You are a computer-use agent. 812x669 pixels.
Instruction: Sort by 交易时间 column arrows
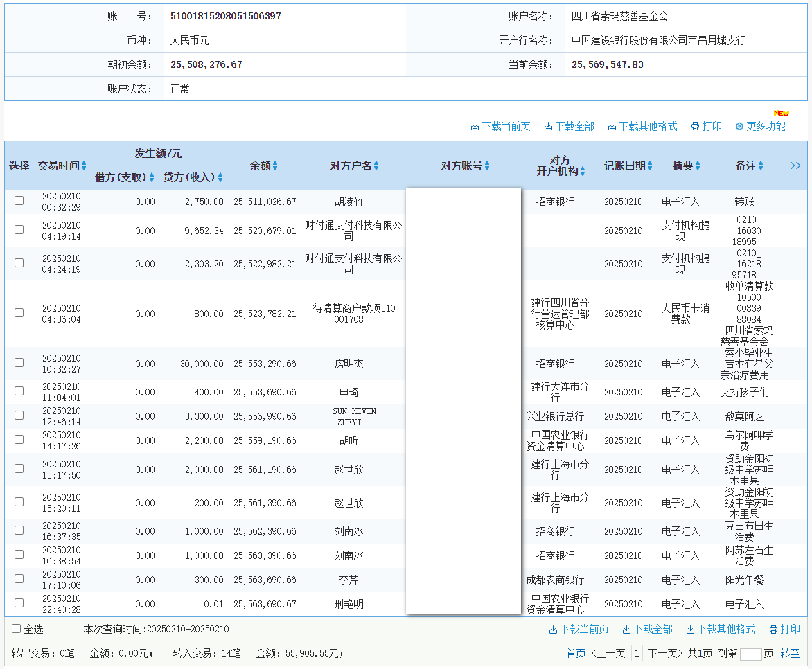[84, 166]
